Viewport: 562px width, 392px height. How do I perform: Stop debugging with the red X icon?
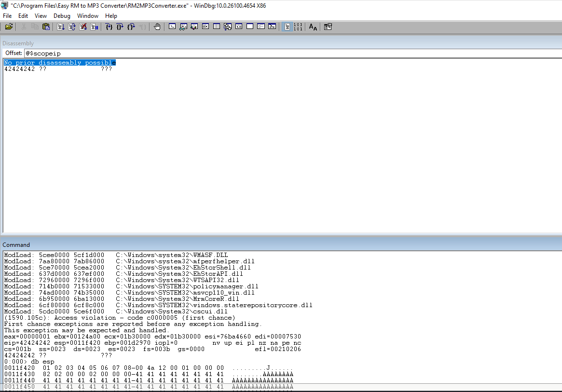pyautogui.click(x=83, y=27)
